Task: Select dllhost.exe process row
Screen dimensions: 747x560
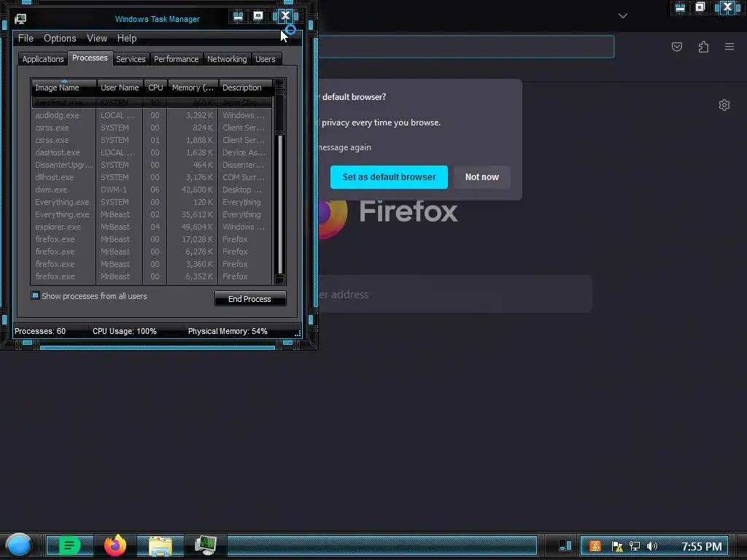Action: (152, 177)
